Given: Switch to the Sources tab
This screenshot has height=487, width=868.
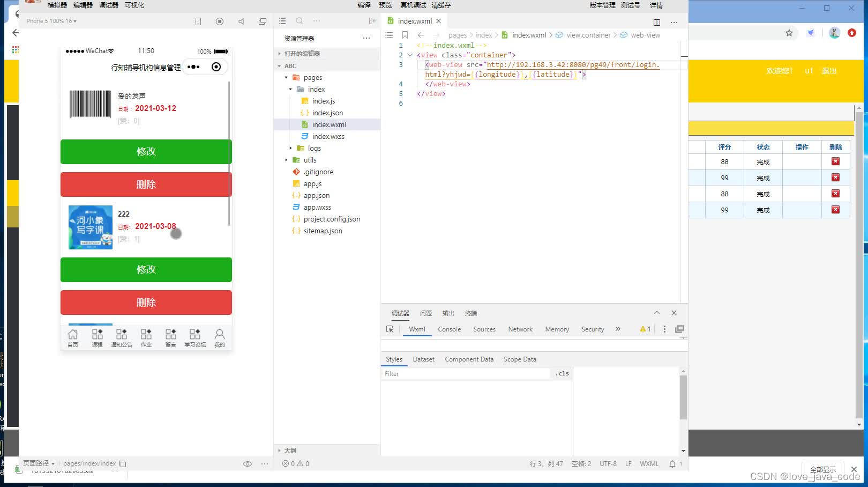Looking at the screenshot, I should [484, 329].
